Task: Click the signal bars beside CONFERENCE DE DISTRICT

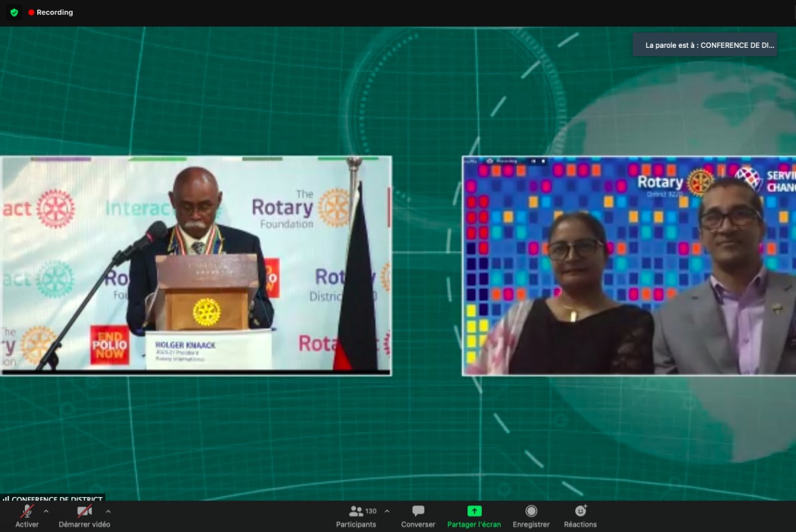Action: [x=6, y=499]
